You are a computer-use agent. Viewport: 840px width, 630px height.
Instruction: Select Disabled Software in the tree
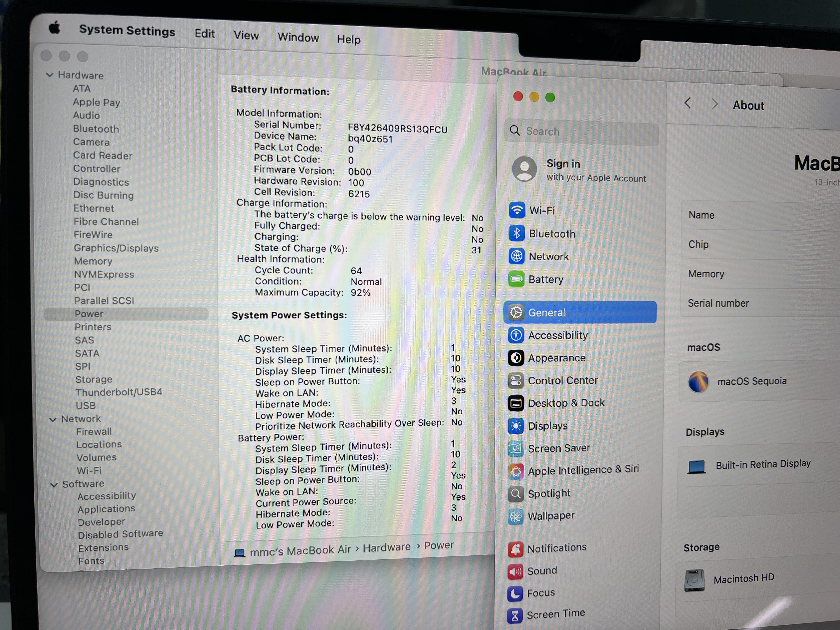pyautogui.click(x=120, y=534)
